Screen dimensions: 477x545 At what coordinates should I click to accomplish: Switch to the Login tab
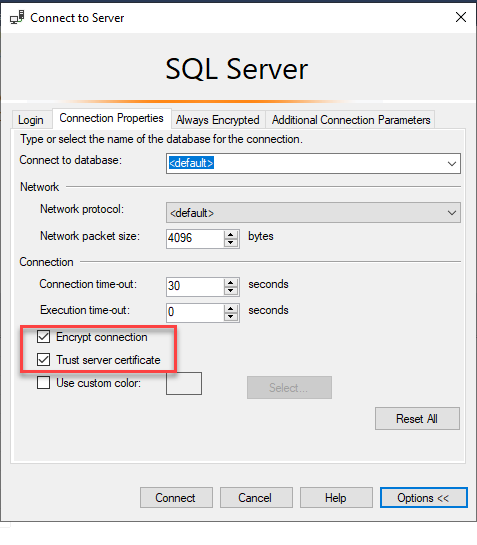[31, 120]
